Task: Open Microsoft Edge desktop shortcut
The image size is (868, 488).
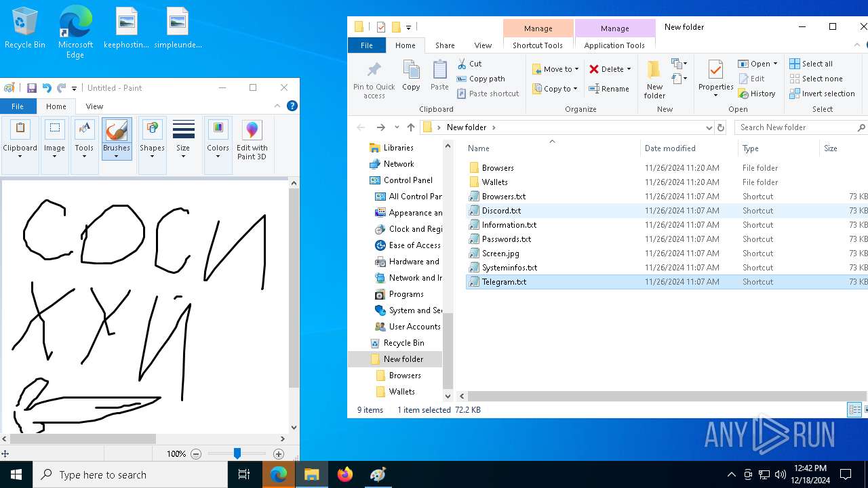Action: tap(75, 33)
